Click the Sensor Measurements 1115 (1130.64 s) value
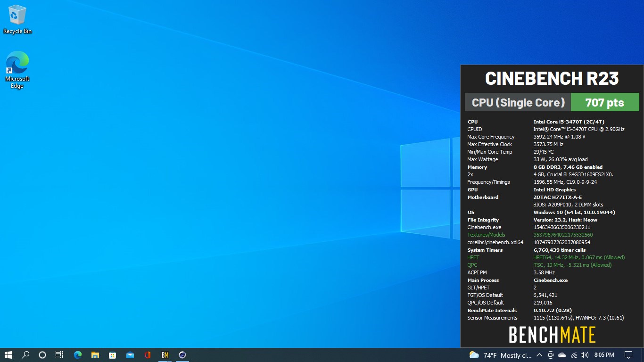Viewport: 644px width, 362px height. [579, 318]
